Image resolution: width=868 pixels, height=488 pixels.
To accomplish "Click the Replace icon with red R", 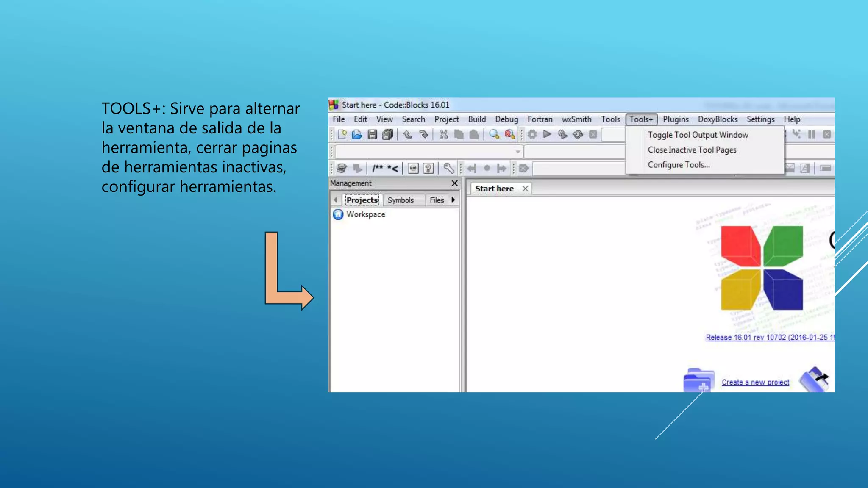I will [x=509, y=135].
